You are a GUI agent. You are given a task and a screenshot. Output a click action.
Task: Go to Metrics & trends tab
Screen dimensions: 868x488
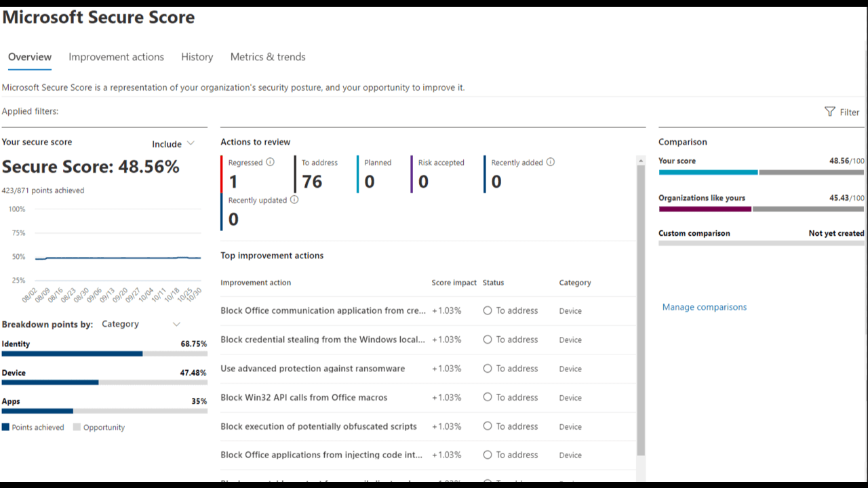[268, 57]
